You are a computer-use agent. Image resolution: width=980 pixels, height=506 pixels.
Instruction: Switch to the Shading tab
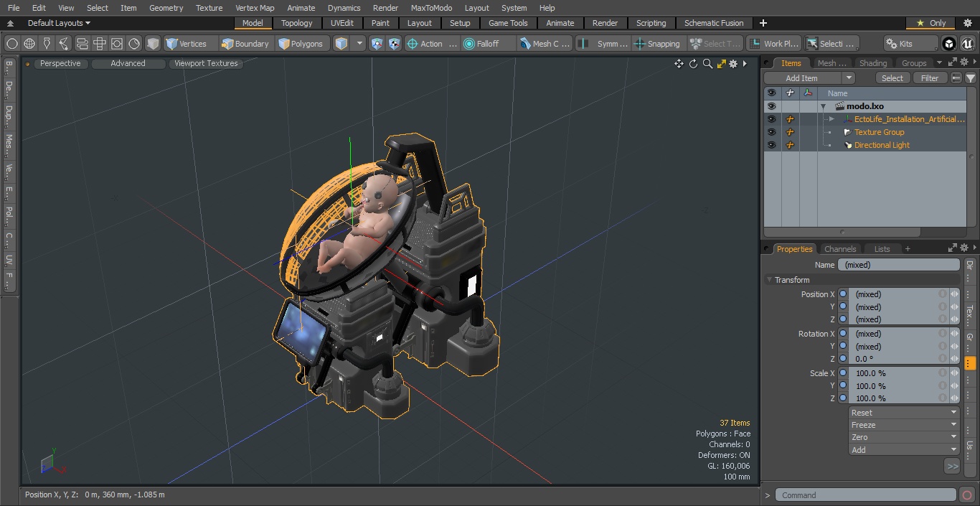point(873,63)
